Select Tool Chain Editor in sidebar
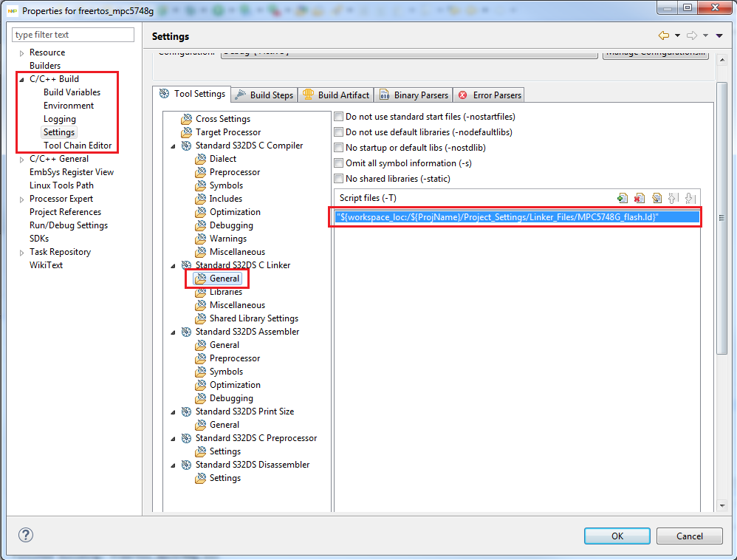Image resolution: width=737 pixels, height=560 pixels. (x=78, y=146)
